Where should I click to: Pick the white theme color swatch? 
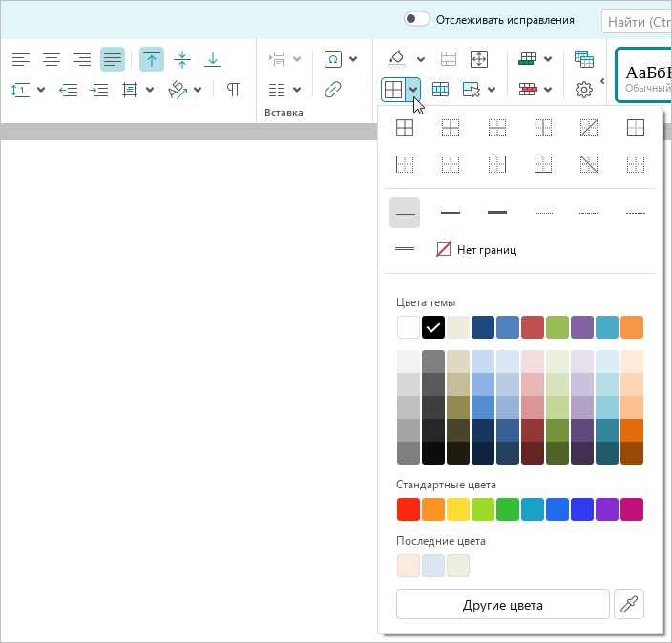[x=408, y=327]
